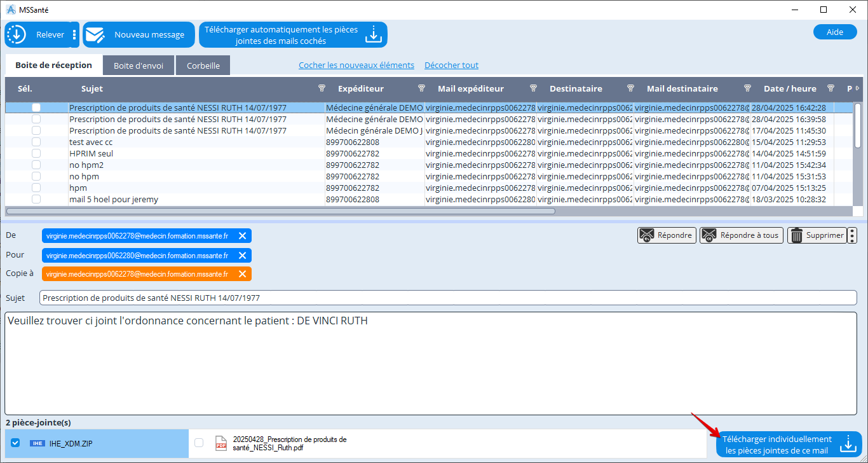Open the three-dot menu beside Relever
This screenshot has height=463, width=868.
[x=74, y=35]
